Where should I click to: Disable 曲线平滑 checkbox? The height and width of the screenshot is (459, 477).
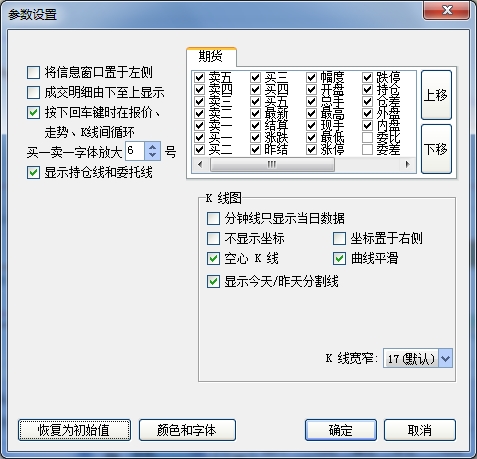coord(339,259)
